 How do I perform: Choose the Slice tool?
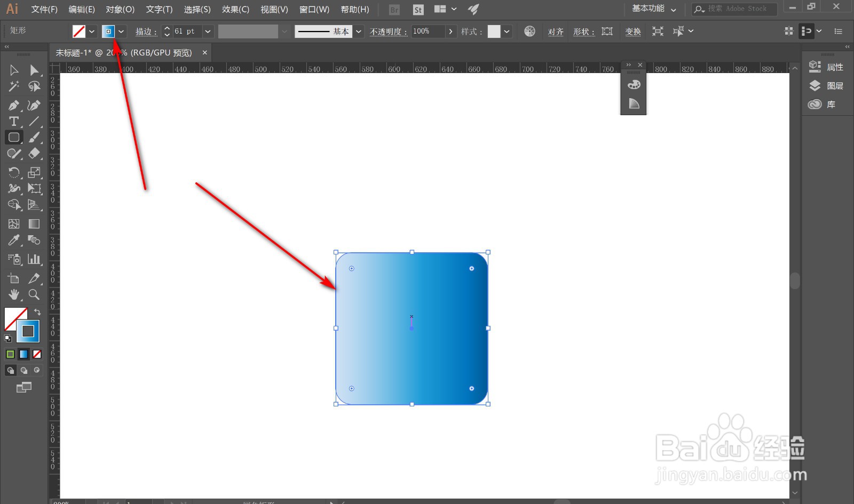point(34,278)
